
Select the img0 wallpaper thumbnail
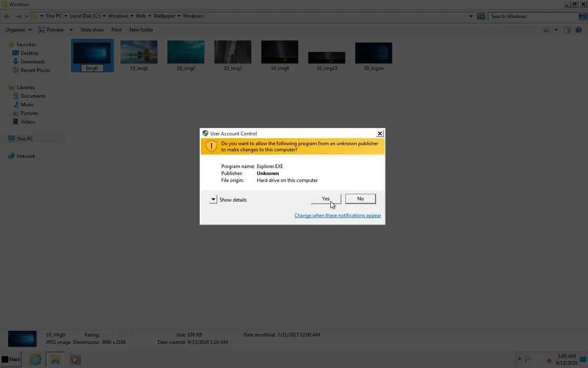(92, 52)
